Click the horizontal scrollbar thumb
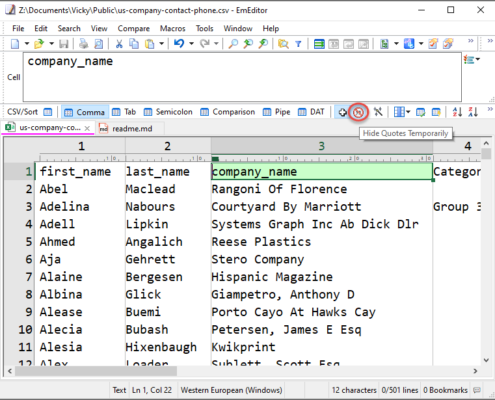495x400 pixels. 96,371
